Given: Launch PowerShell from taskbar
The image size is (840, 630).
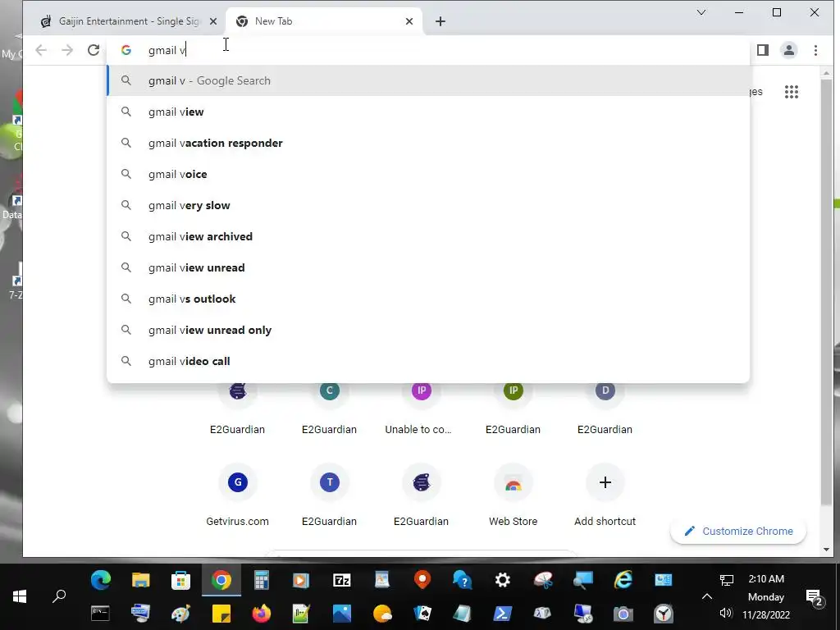Looking at the screenshot, I should (503, 614).
